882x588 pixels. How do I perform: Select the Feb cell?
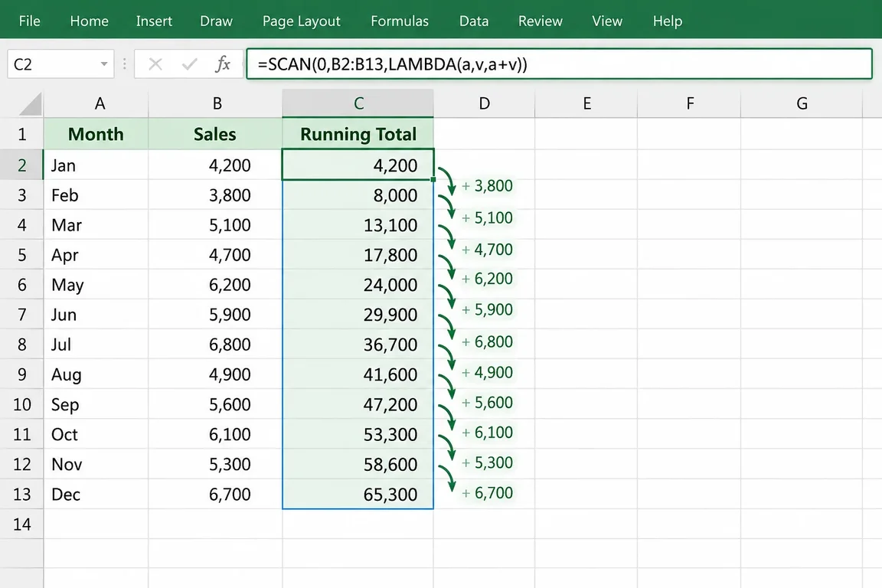tap(96, 194)
